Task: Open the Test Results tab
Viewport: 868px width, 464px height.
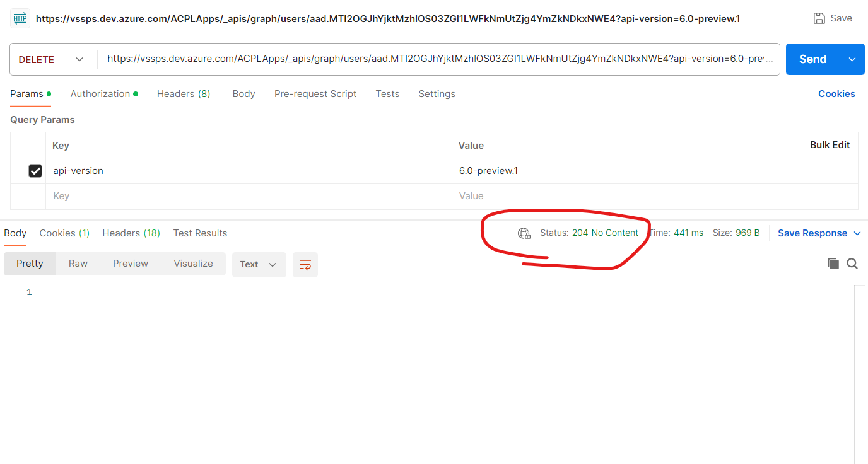Action: 200,233
